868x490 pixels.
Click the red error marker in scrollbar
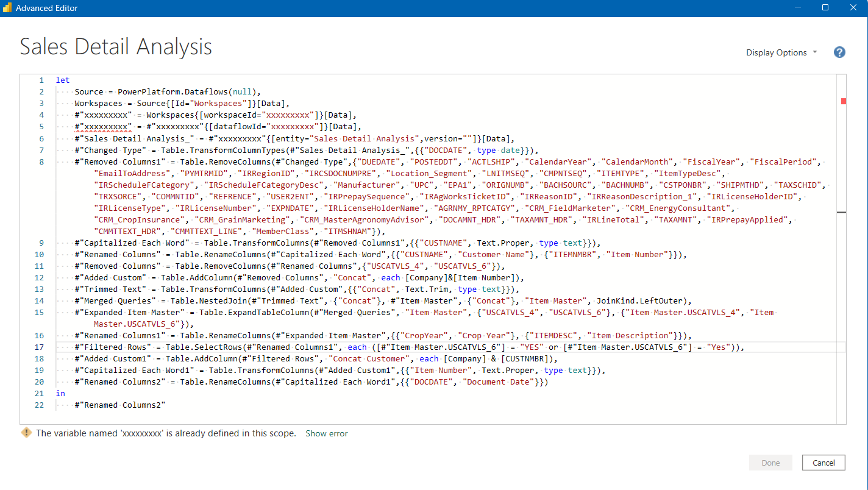844,101
